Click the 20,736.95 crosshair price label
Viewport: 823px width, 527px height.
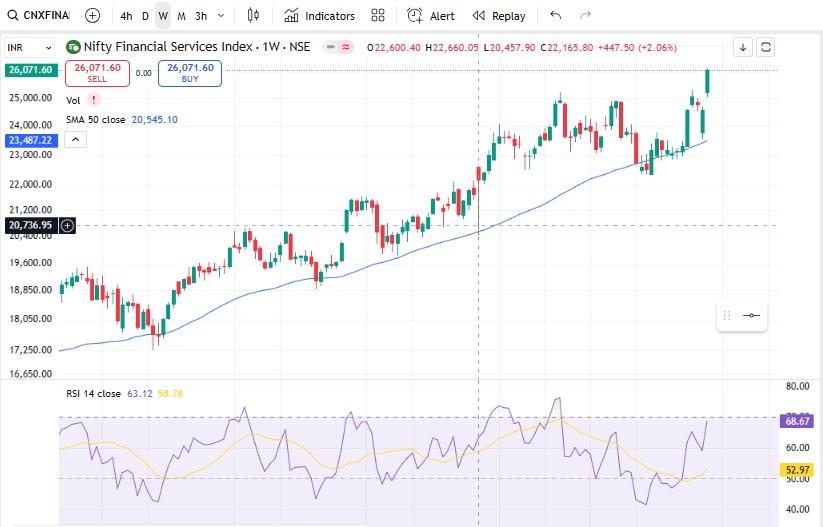coord(30,225)
